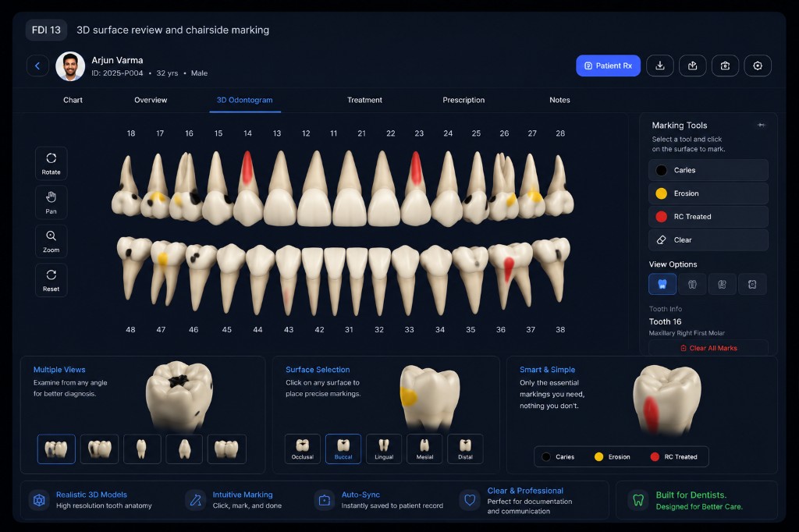Image resolution: width=799 pixels, height=532 pixels.
Task: Collapse the Marking Tools panel pin icon
Action: (762, 125)
